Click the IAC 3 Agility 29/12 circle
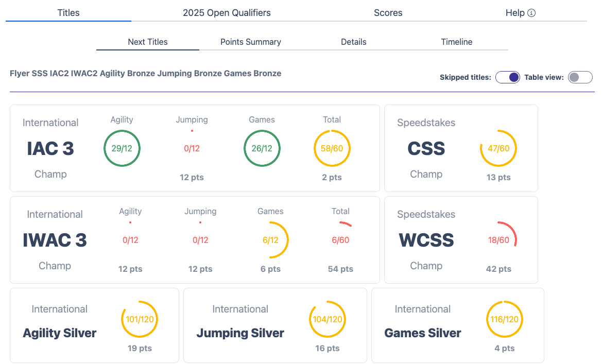This screenshot has height=364, width=602. click(x=122, y=148)
